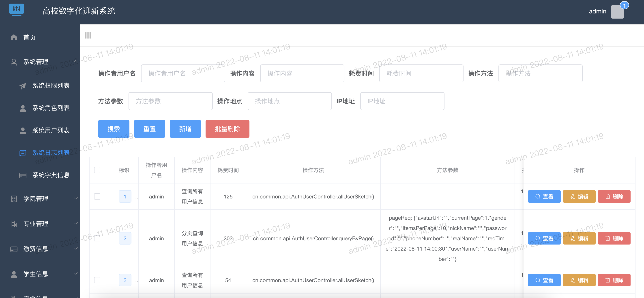Focus the 操作方法 input field
The width and height of the screenshot is (644, 298).
tap(541, 73)
